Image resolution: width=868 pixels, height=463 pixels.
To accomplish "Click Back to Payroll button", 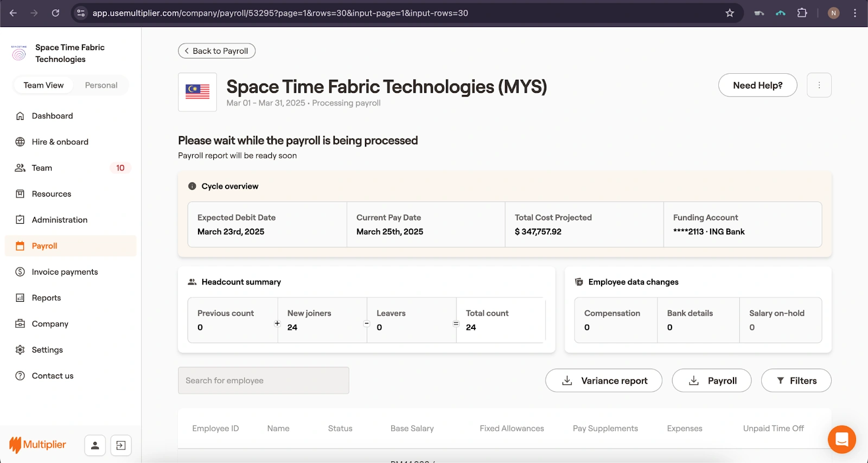I will (x=216, y=51).
